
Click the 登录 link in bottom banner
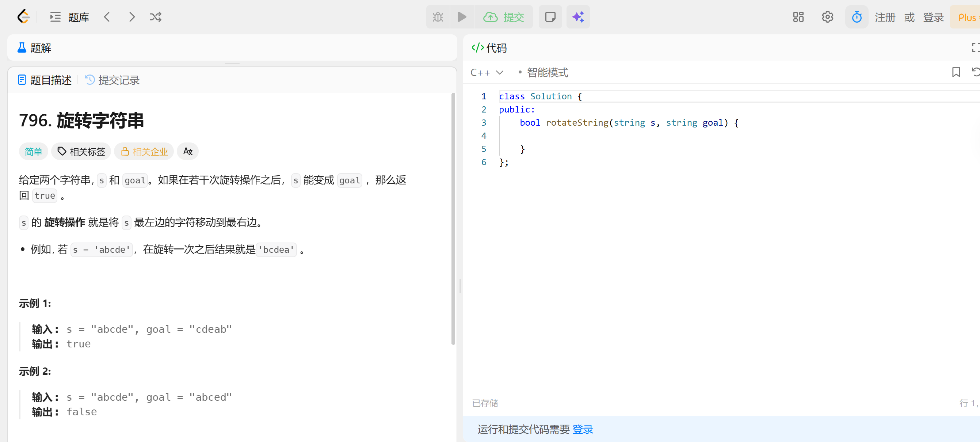[x=583, y=429]
